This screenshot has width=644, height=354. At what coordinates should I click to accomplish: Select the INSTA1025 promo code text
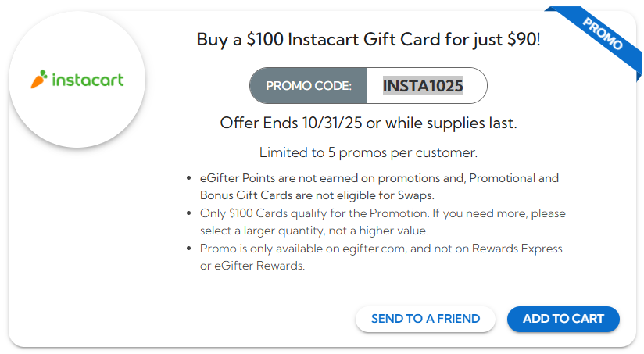(423, 86)
